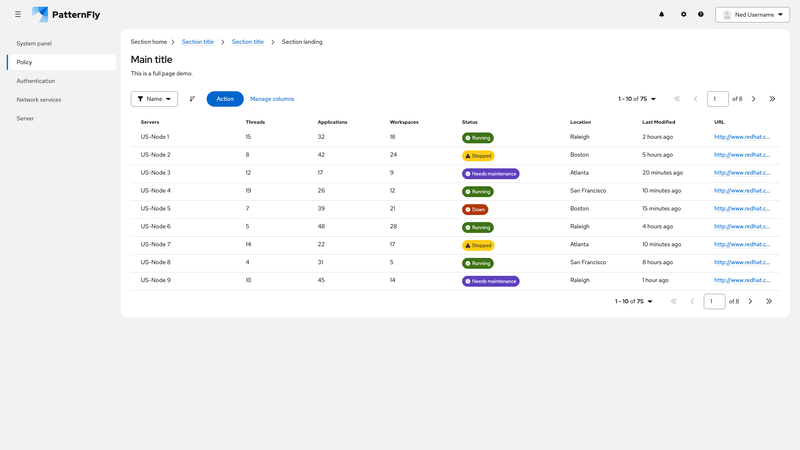The width and height of the screenshot is (800, 450).
Task: Open the URL link for US-Node 9
Action: click(742, 280)
